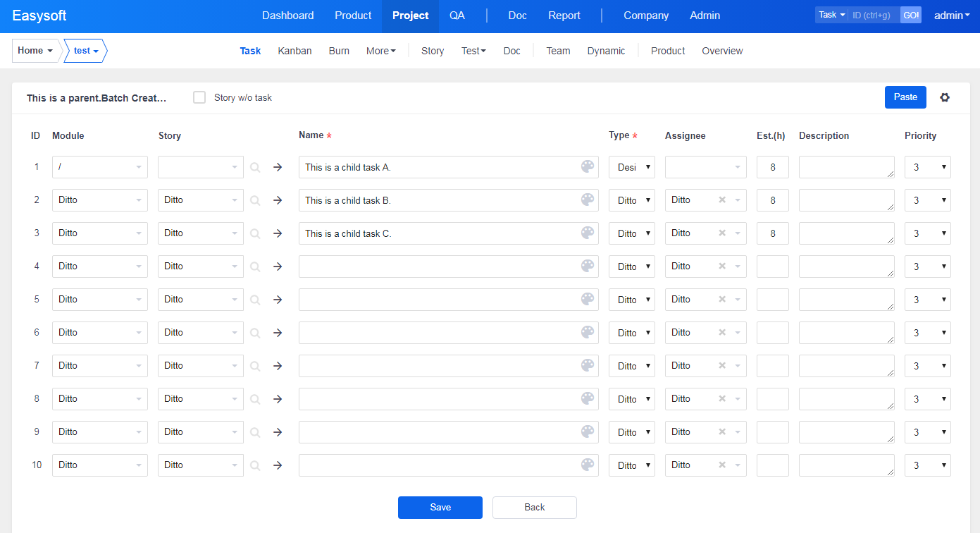Image resolution: width=980 pixels, height=533 pixels.
Task: Open the admin user menu
Action: tap(952, 15)
